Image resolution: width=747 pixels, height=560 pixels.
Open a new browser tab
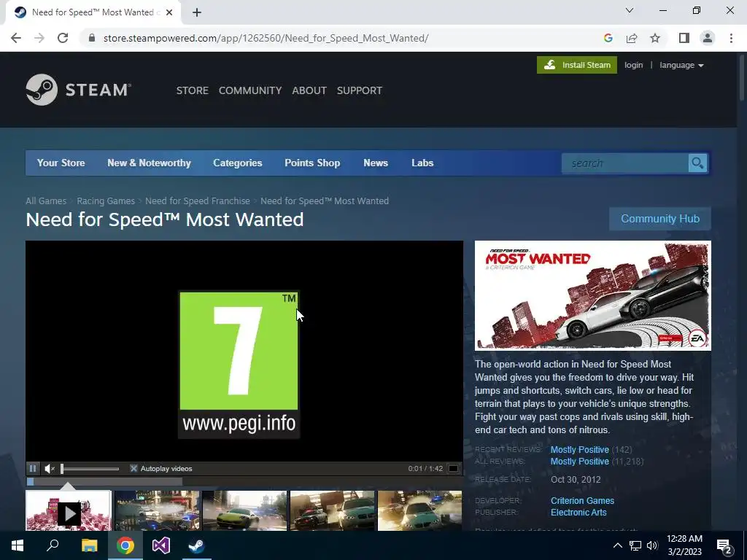(x=197, y=13)
